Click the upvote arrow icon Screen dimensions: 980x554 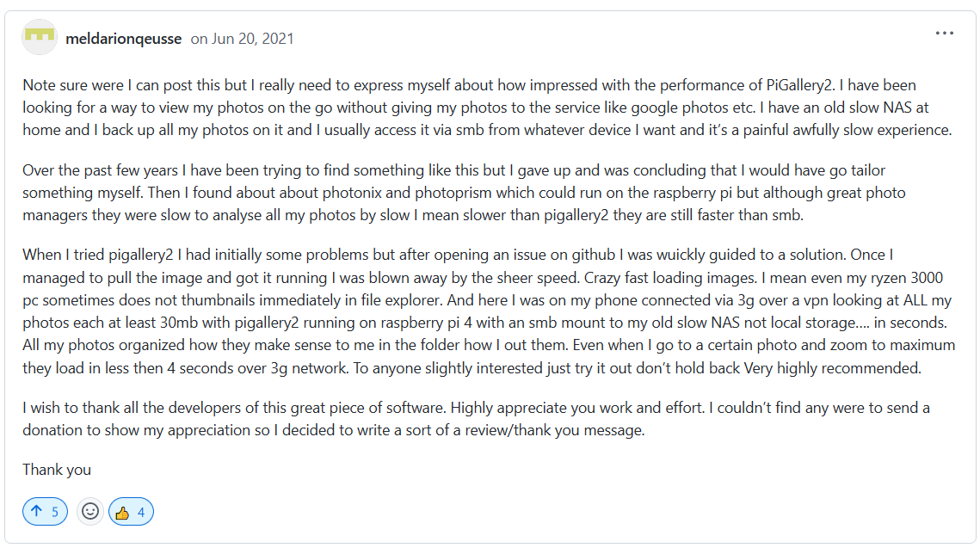point(36,512)
